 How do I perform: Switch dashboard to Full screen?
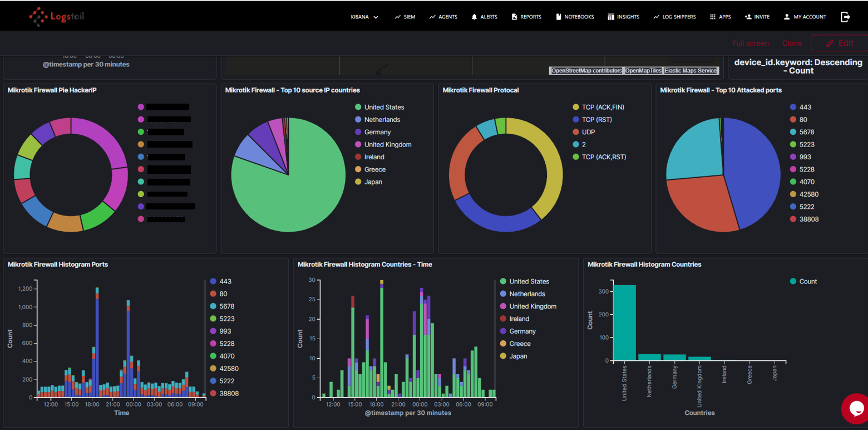pos(750,43)
